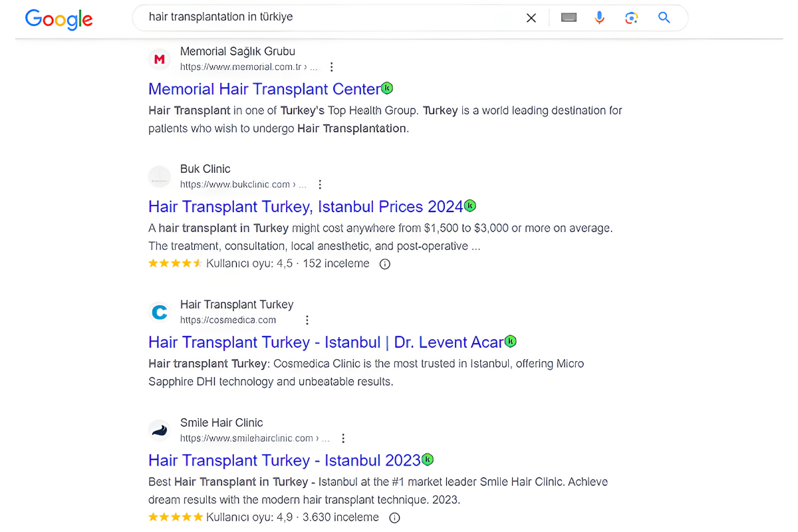Open the on-screen keyboard icon

[x=569, y=18]
